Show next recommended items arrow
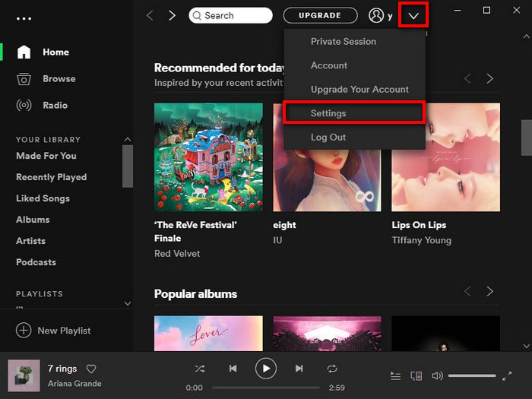Screen dimensions: 532x399 [489, 79]
